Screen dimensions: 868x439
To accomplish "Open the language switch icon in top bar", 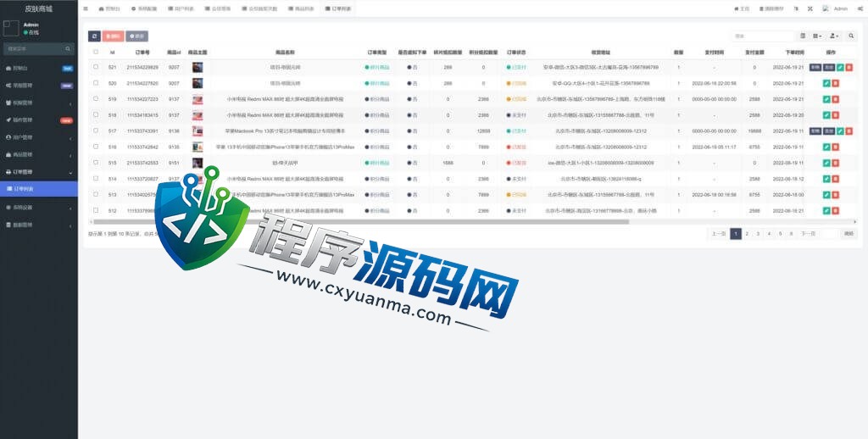I will (796, 8).
